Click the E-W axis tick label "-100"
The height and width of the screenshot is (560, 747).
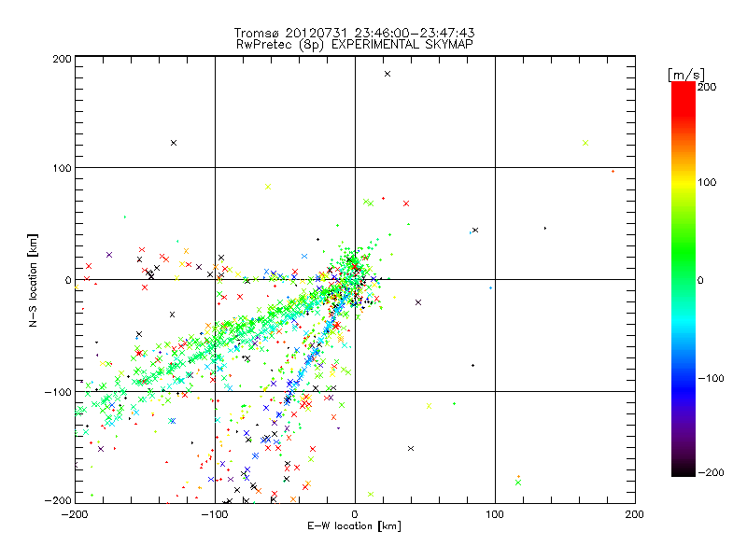[215, 514]
